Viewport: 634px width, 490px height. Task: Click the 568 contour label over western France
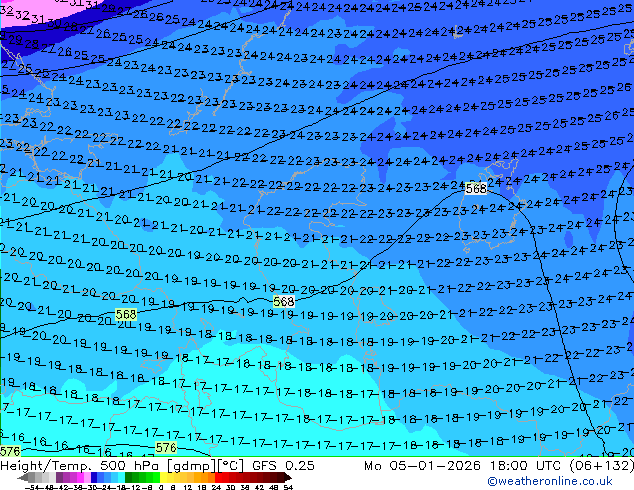(x=126, y=314)
